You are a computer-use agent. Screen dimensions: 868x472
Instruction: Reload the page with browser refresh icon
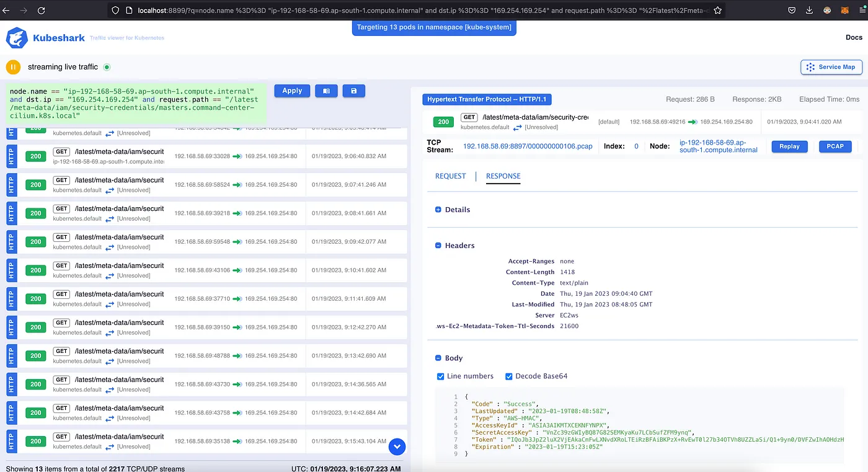click(x=41, y=11)
